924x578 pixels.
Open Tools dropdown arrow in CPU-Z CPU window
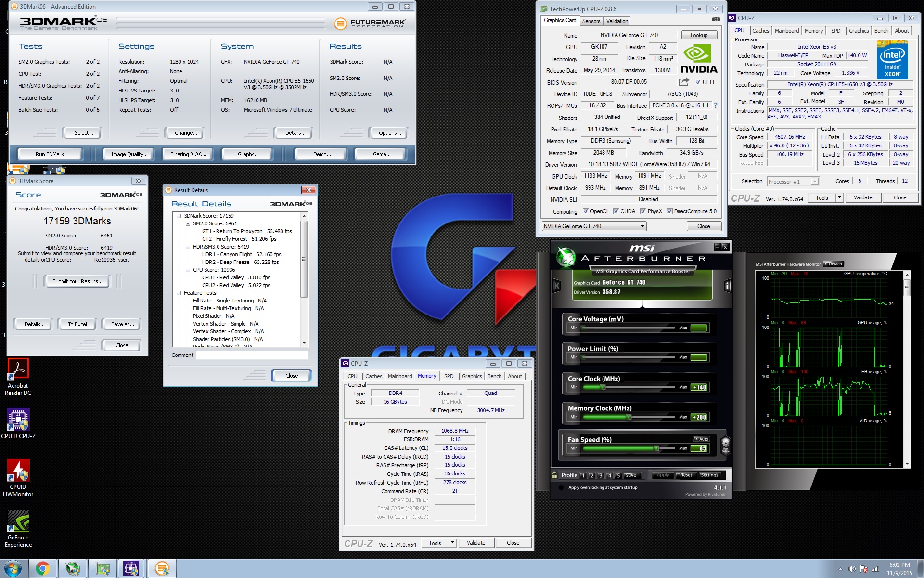pos(839,197)
